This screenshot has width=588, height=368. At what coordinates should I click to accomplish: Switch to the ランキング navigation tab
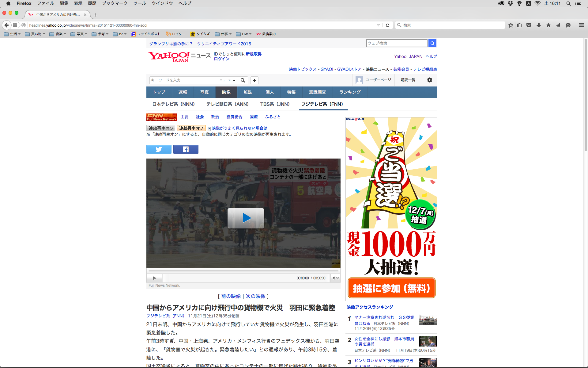coord(350,92)
